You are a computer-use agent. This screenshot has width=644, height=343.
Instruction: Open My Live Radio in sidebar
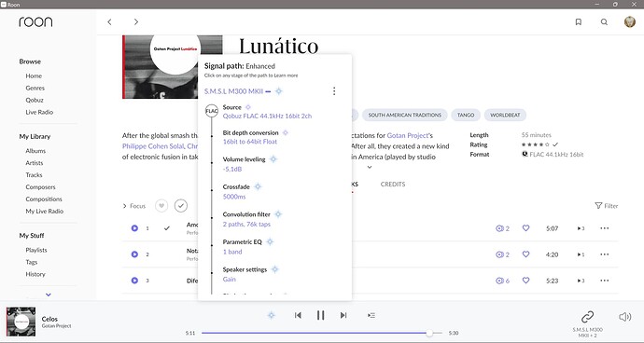point(45,211)
